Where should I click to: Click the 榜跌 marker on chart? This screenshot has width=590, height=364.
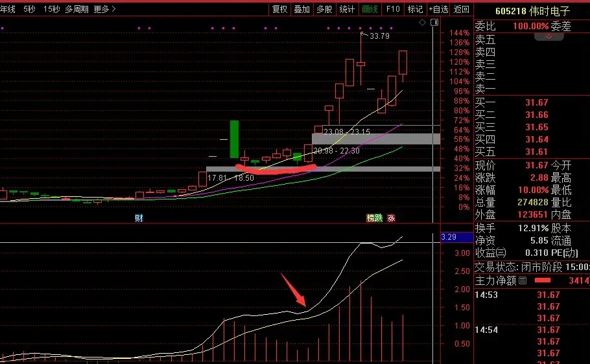[x=375, y=218]
